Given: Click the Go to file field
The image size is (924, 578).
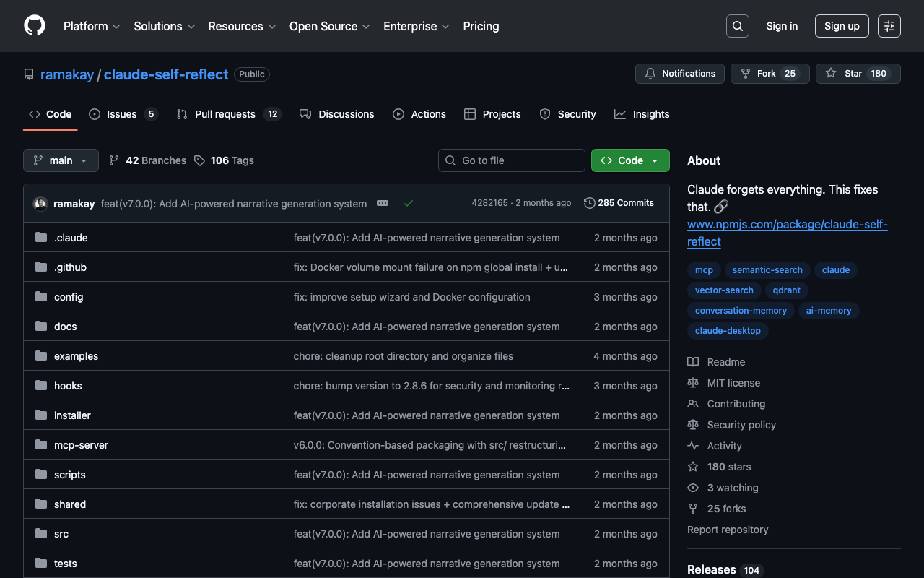Looking at the screenshot, I should point(512,160).
